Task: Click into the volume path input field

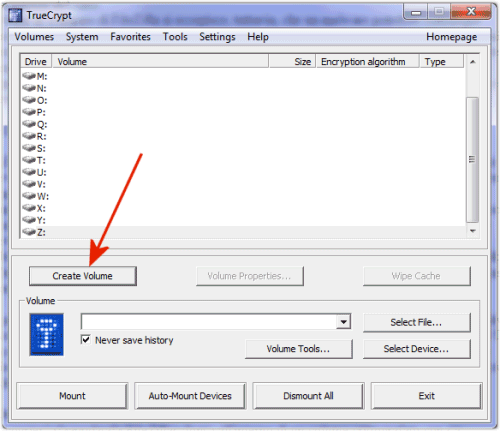Action: click(209, 322)
